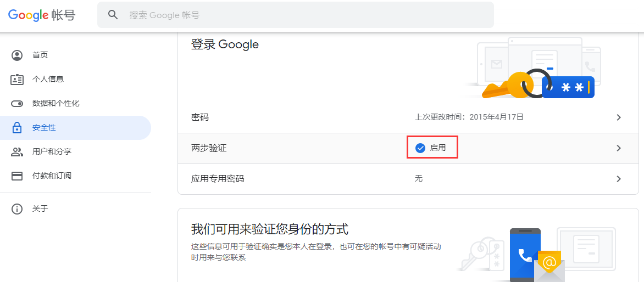
Task: Open the 两步验证 setting
Action: coord(407,148)
